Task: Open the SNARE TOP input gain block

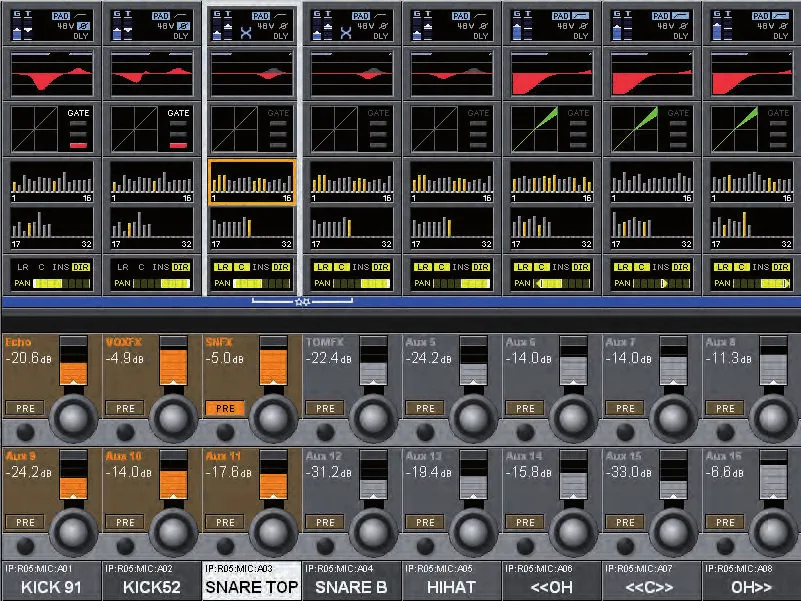Action: [x=251, y=25]
